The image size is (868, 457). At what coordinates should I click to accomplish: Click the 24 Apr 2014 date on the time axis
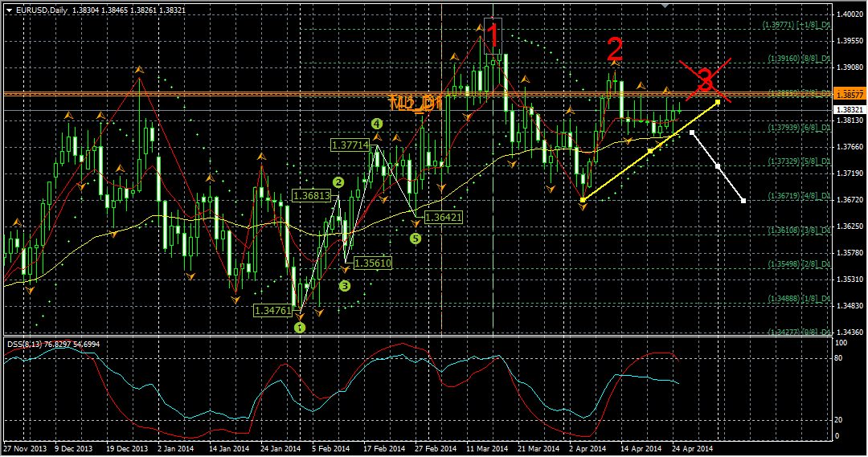[x=693, y=449]
